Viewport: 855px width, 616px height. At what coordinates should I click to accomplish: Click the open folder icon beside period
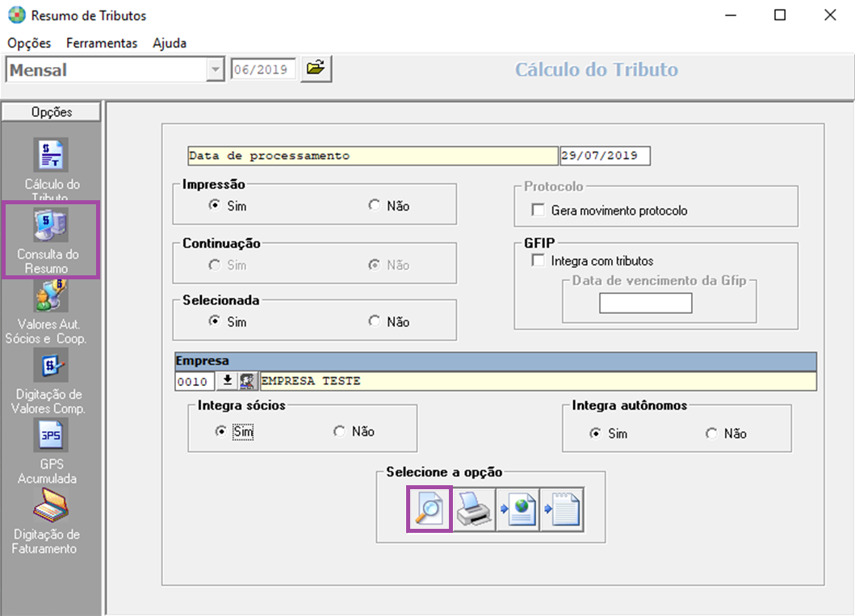[x=316, y=69]
